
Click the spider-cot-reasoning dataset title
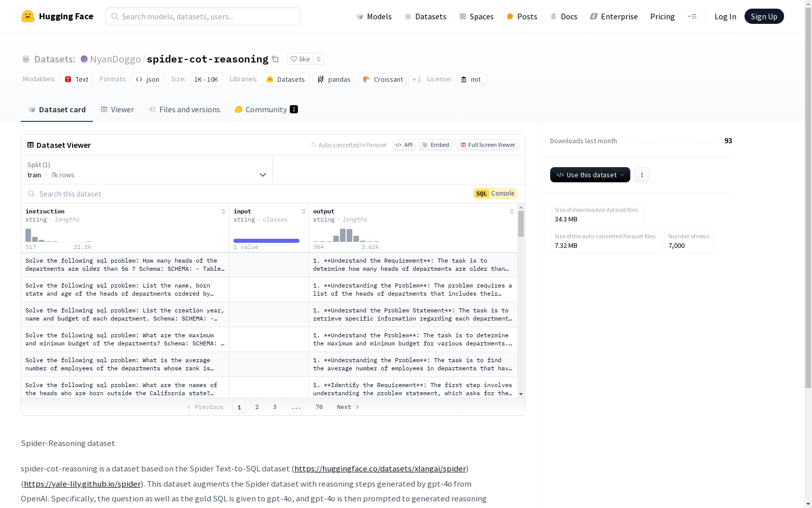coord(208,59)
